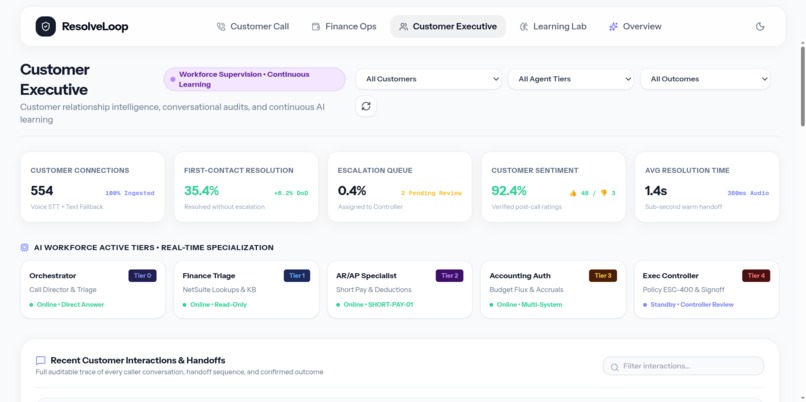
Task: Click the people icon beside Customer Executive
Action: click(404, 27)
